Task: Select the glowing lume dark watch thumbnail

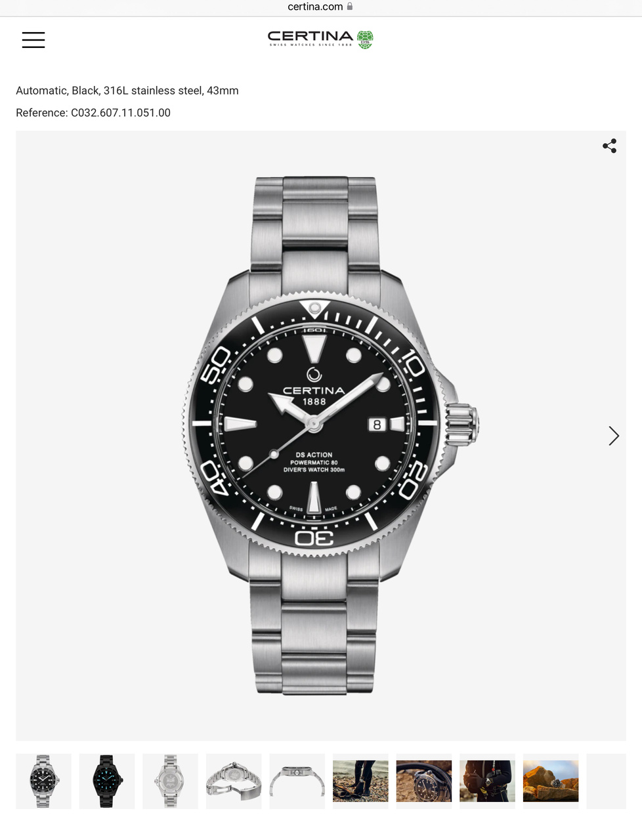Action: point(107,781)
